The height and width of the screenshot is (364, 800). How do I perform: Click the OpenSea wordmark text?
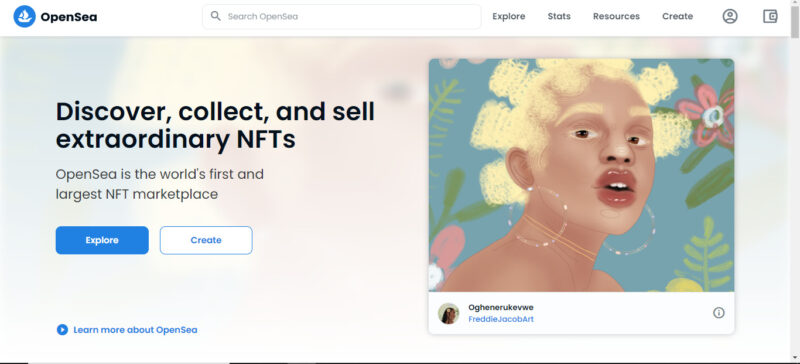pyautogui.click(x=69, y=17)
